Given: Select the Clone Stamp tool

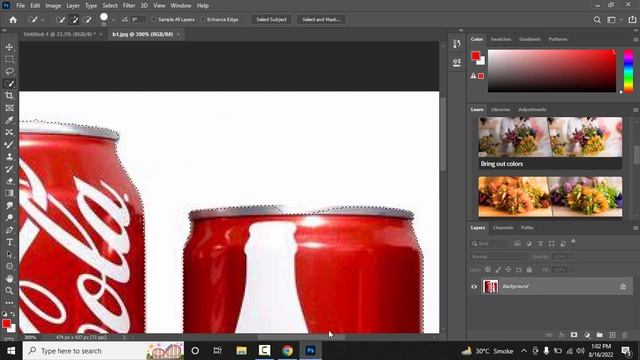Looking at the screenshot, I should [9, 157].
